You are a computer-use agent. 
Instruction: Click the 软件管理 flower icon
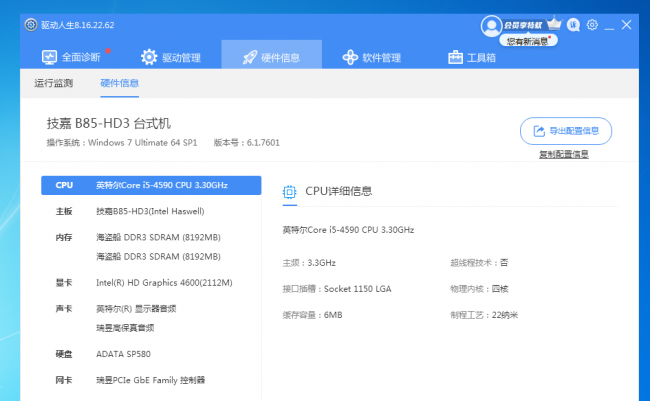350,57
